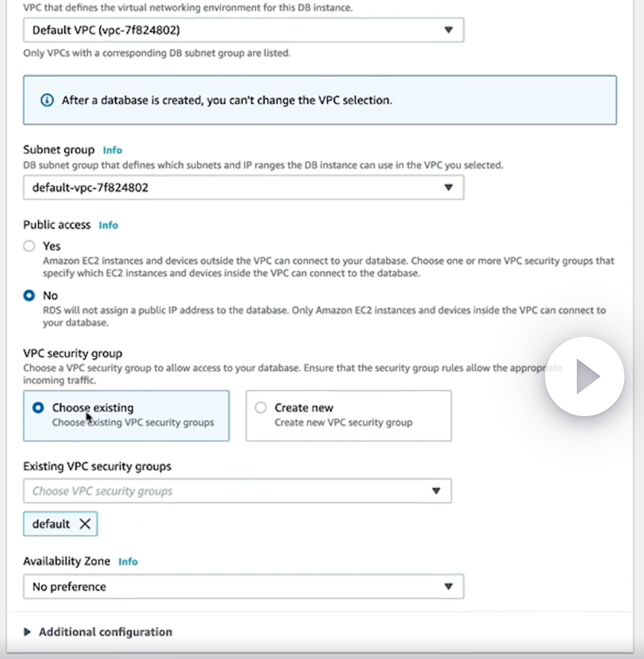The width and height of the screenshot is (644, 659).
Task: Select No for Public access
Action: 29,295
